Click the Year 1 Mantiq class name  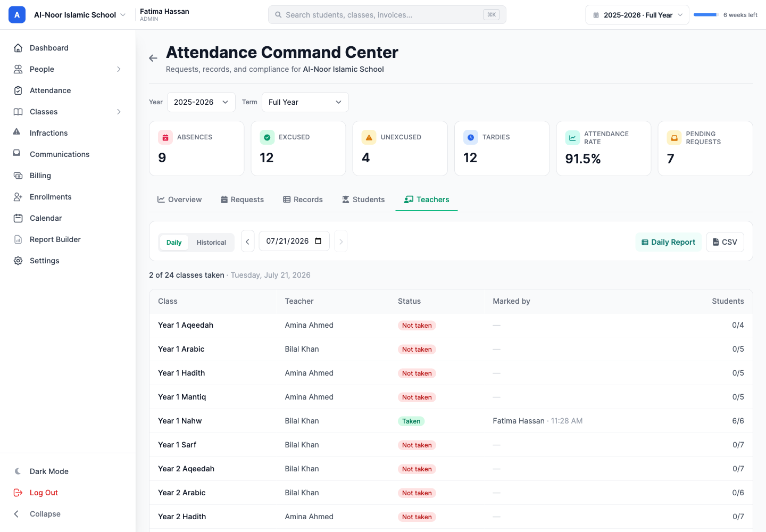coord(182,397)
